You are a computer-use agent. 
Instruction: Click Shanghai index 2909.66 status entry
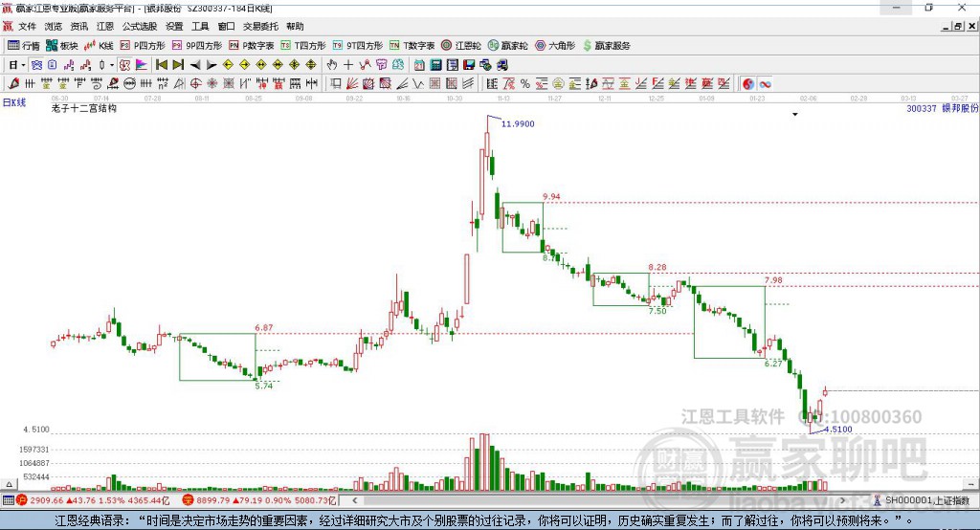[x=93, y=500]
